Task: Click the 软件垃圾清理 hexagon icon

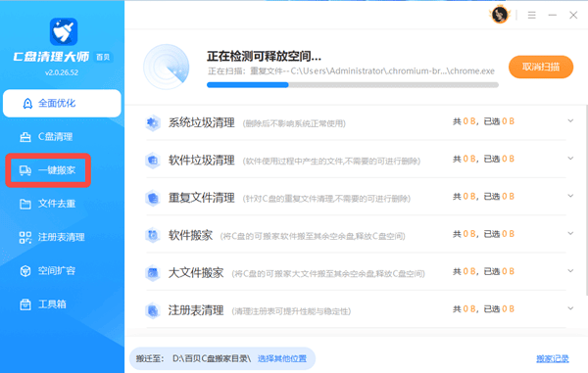Action: coord(153,161)
